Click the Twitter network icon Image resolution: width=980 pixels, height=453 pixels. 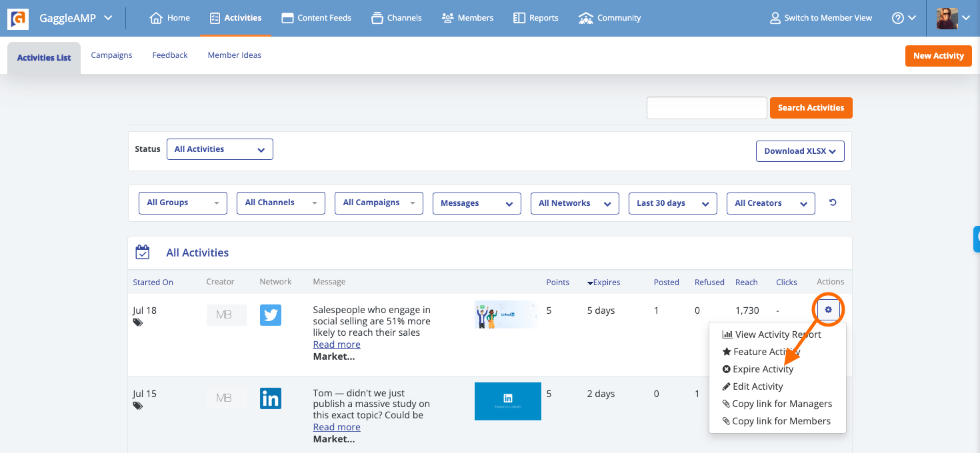(x=271, y=315)
